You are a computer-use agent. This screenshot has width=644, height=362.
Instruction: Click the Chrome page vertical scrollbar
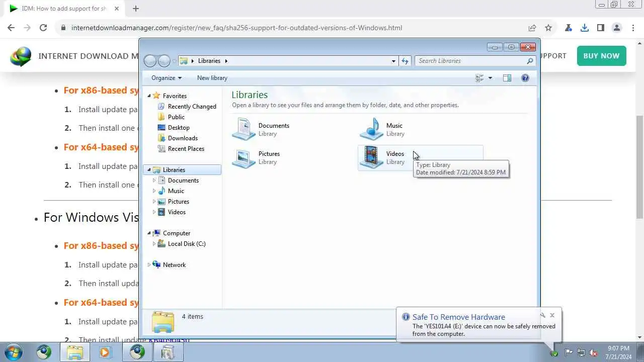point(639,166)
